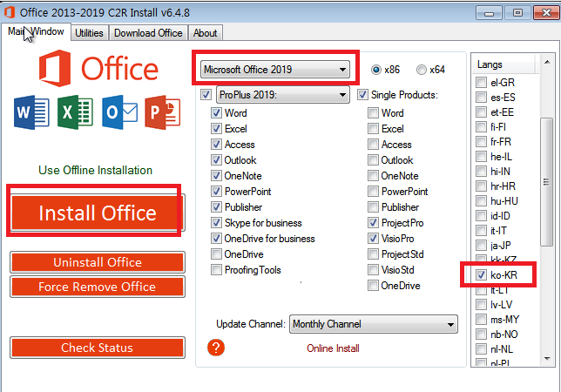Toggle the ko-KR language checkbox
The width and height of the screenshot is (561, 392).
pyautogui.click(x=482, y=275)
